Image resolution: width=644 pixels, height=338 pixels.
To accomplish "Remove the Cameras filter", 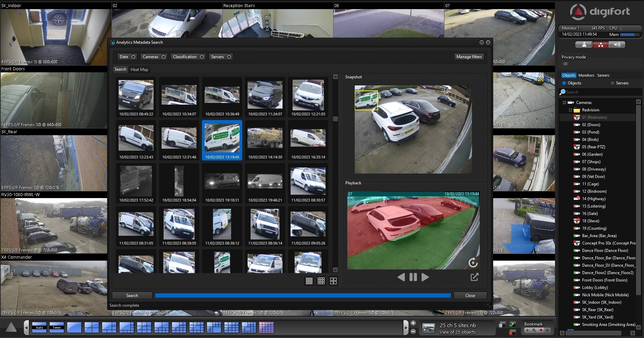I will [164, 57].
